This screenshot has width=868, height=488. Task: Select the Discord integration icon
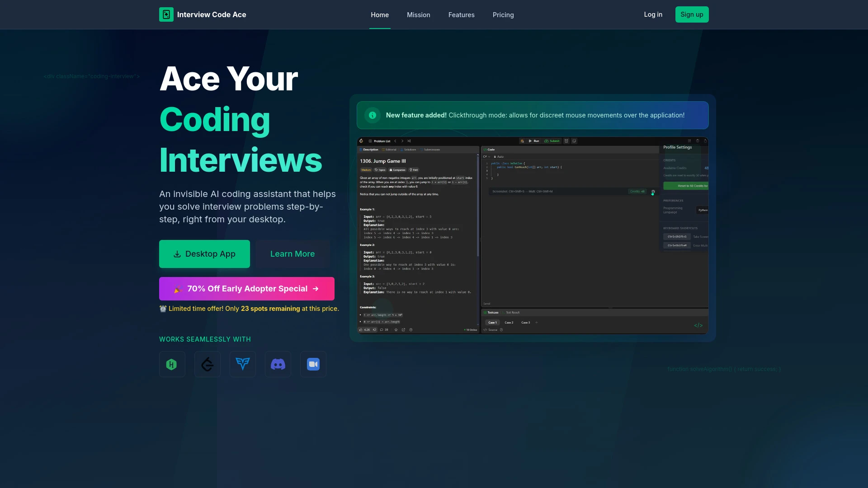tap(278, 364)
